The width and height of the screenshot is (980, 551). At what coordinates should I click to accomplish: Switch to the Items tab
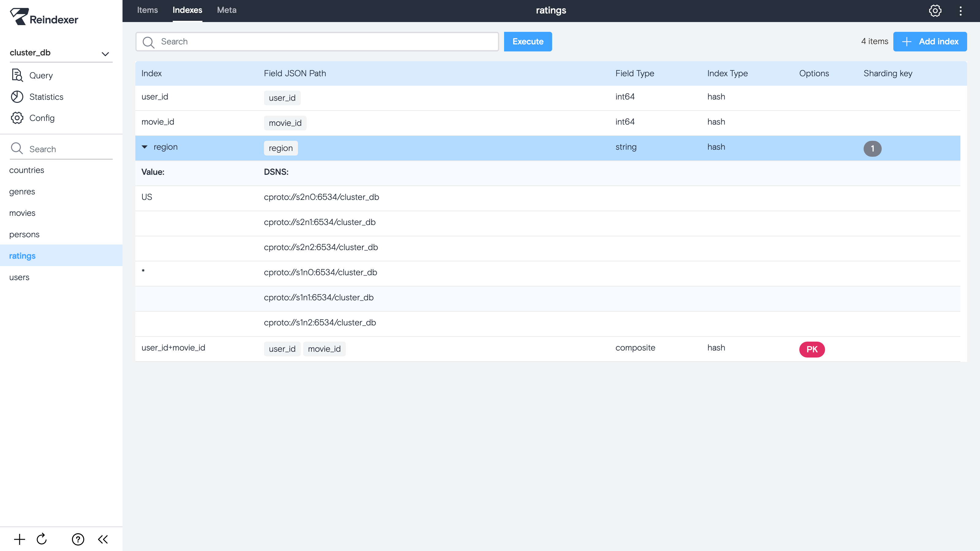tap(147, 10)
